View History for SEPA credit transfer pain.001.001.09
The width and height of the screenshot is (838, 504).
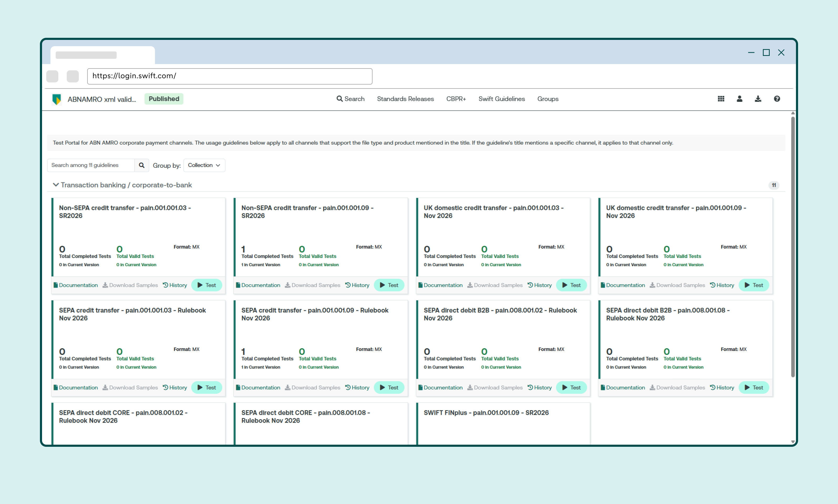tap(358, 387)
